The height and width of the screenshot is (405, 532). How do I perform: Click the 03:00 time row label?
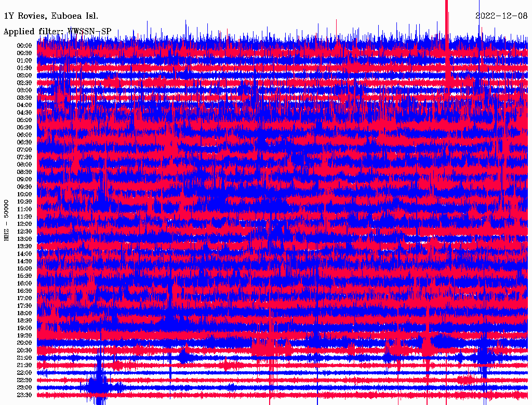pos(24,90)
